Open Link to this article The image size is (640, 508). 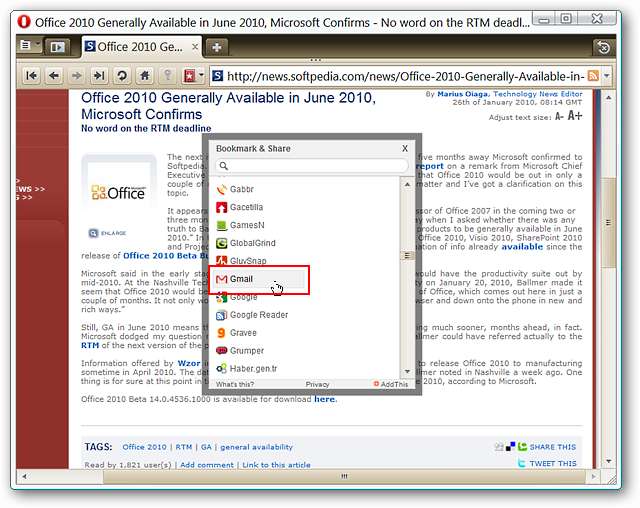(276, 465)
